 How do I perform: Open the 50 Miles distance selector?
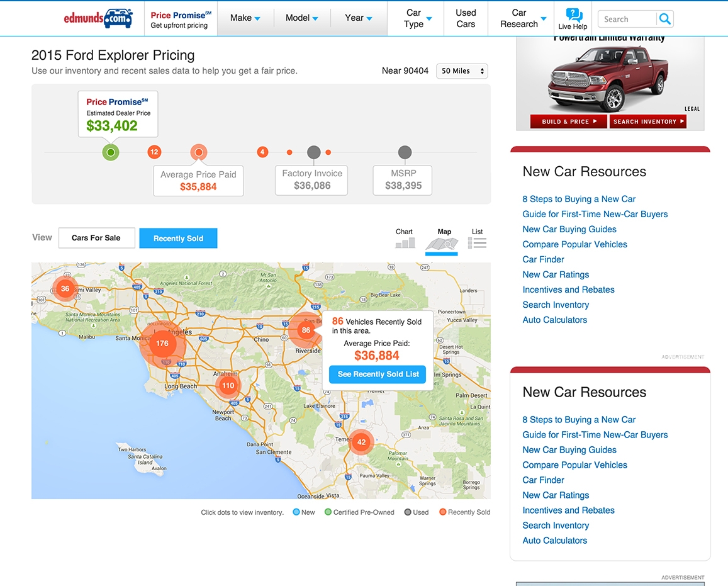[462, 71]
